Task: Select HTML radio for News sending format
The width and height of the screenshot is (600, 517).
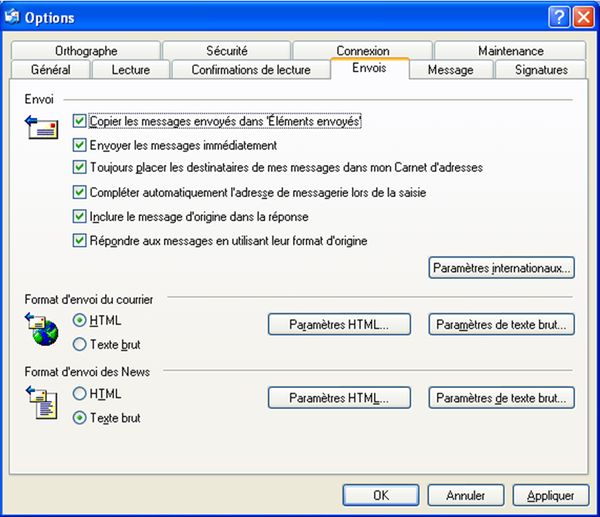Action: (x=79, y=393)
